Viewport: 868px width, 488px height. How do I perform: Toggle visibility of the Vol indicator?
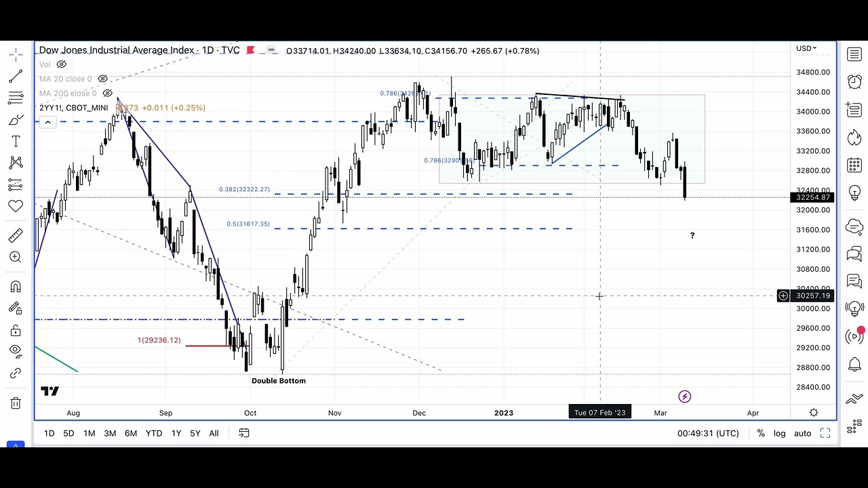click(61, 64)
